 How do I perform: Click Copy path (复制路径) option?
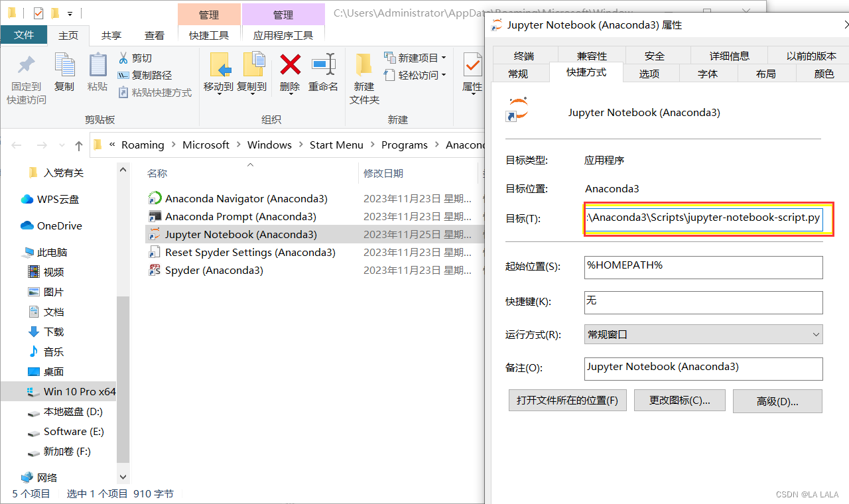145,75
